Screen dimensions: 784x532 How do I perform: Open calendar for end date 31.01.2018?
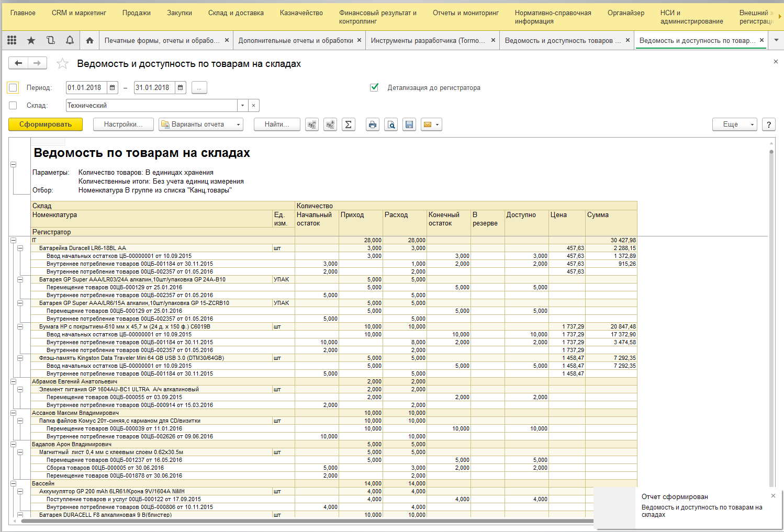tap(181, 88)
